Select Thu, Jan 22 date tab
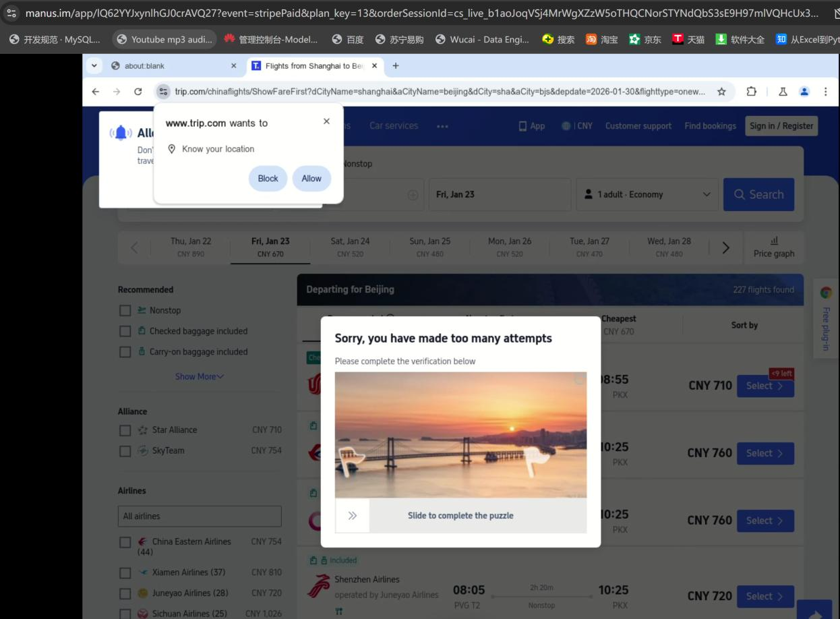Image resolution: width=840 pixels, height=619 pixels. (191, 247)
